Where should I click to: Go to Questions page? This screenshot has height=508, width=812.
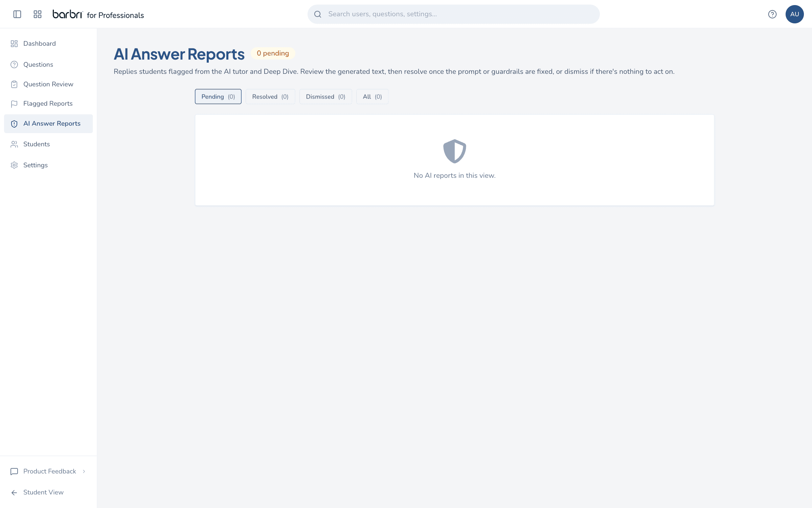[x=48, y=64]
